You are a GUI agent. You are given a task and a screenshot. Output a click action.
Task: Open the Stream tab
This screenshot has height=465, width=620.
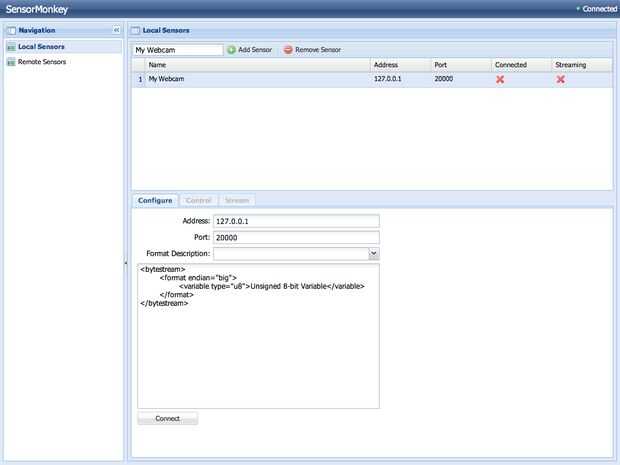point(237,200)
